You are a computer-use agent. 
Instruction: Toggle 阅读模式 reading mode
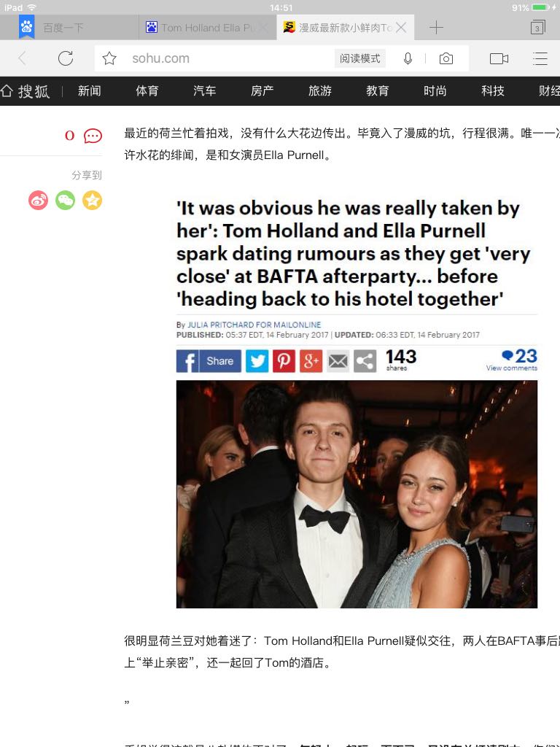tap(359, 58)
